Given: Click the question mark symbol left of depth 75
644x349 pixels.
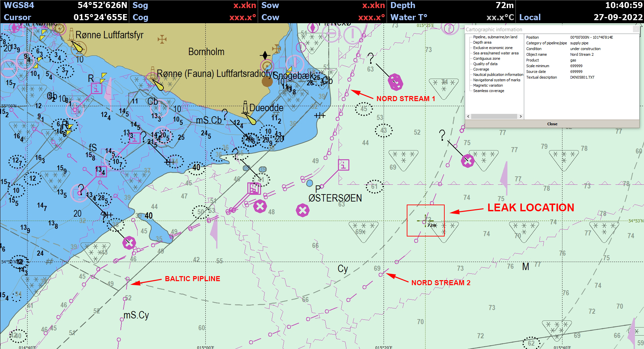Looking at the screenshot, I should [x=442, y=135].
